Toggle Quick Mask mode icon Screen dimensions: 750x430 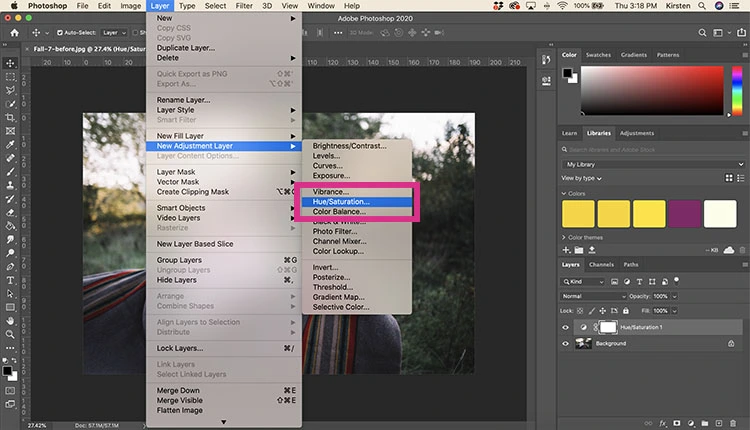coord(10,391)
